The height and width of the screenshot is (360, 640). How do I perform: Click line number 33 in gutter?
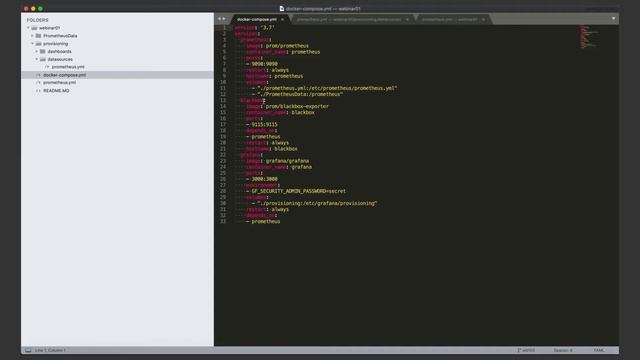pyautogui.click(x=223, y=221)
